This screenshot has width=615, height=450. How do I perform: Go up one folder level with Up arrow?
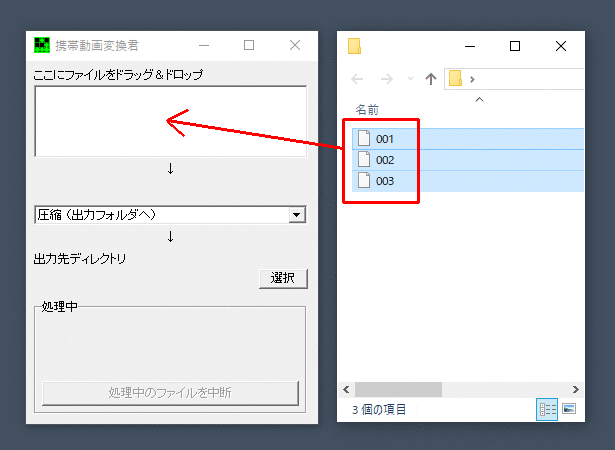click(431, 78)
